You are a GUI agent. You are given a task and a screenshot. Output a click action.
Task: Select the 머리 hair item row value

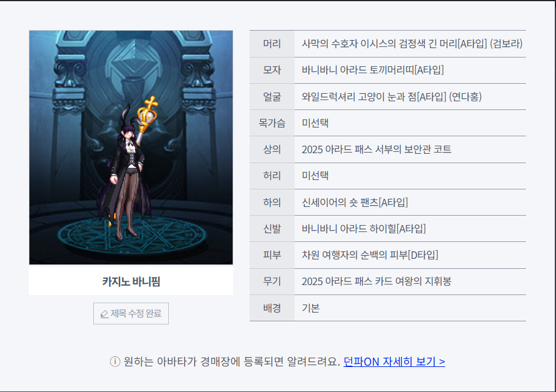click(412, 44)
